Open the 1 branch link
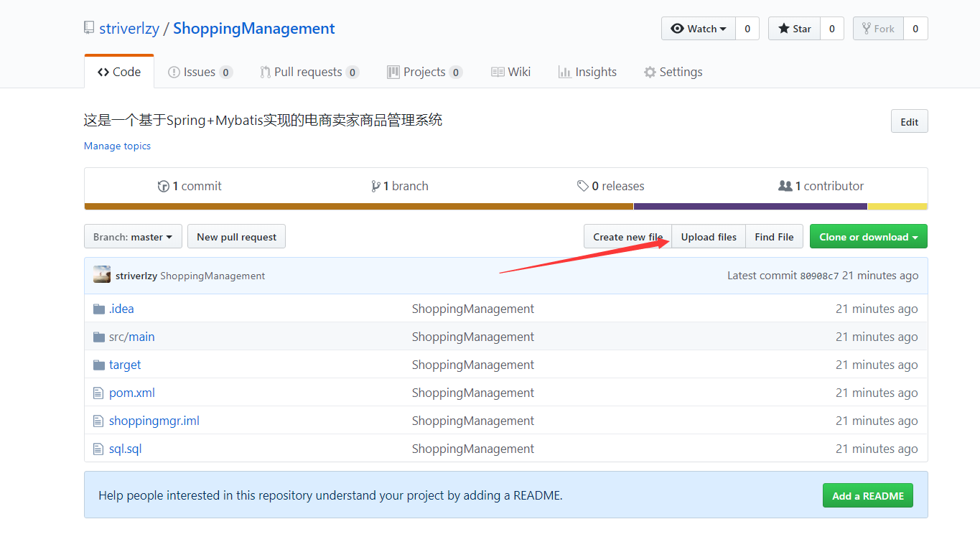This screenshot has width=980, height=547. [400, 186]
